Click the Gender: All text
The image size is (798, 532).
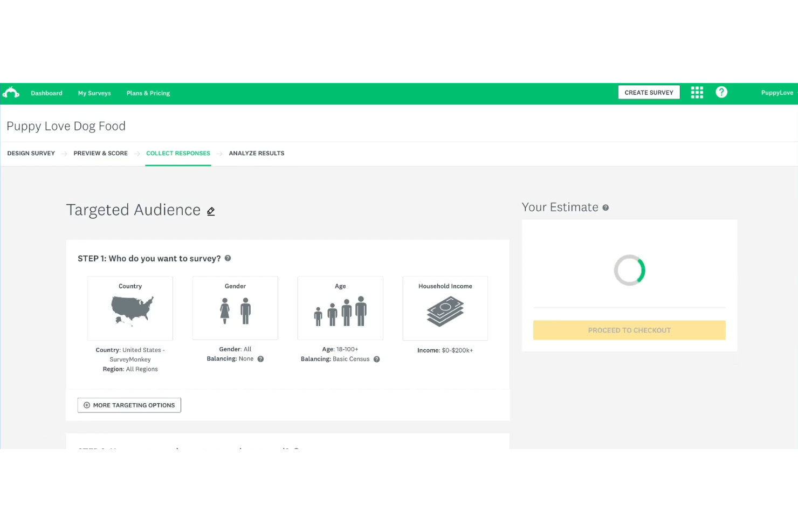[235, 349]
